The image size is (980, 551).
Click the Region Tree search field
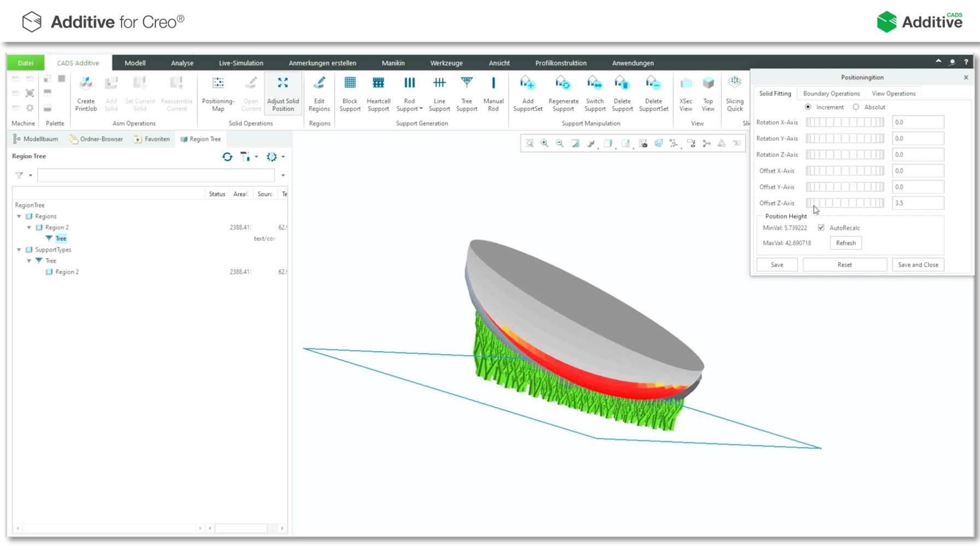(156, 175)
